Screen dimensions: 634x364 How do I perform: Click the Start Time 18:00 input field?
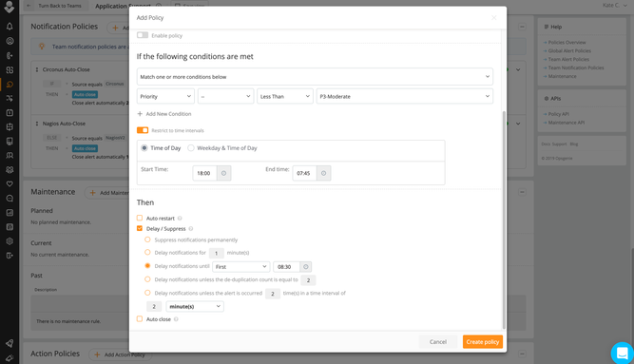point(204,173)
